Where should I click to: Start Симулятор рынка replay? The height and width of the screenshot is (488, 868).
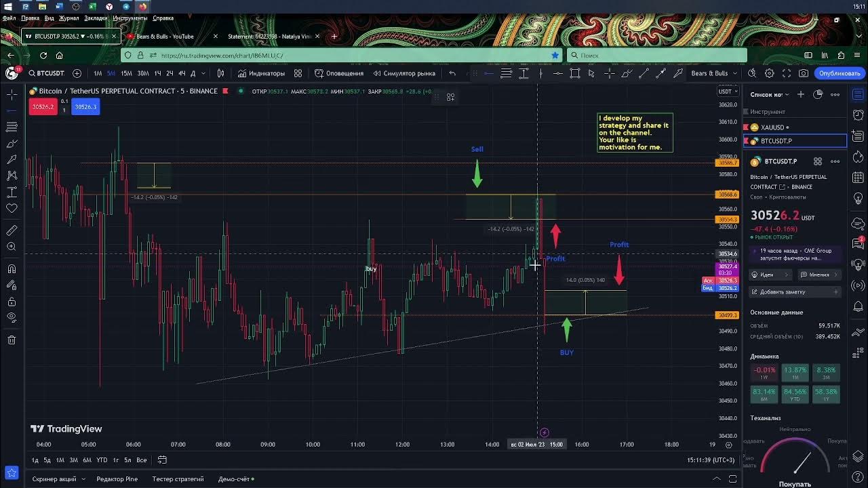tap(403, 73)
